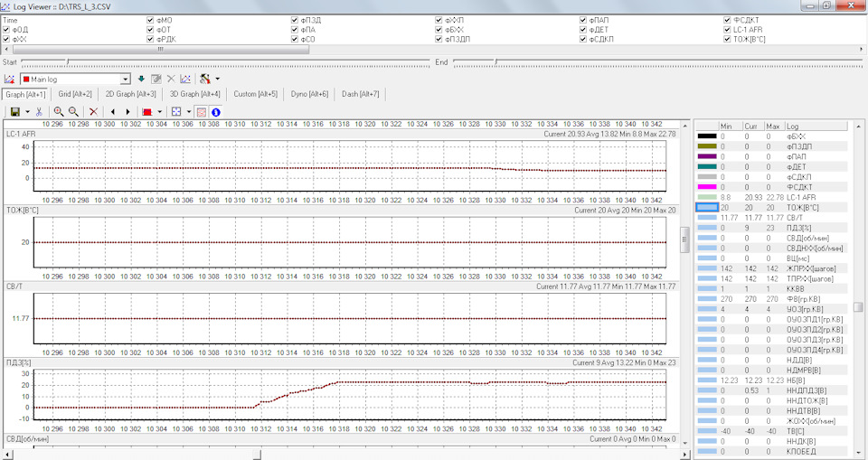
Task: Click the left arrow previous icon
Action: click(113, 112)
